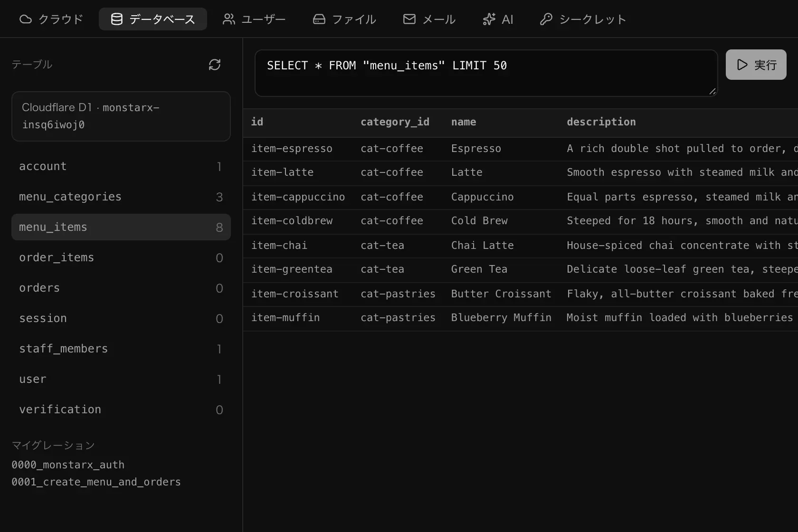Click the cat-pastries cell in item-muffin row
This screenshot has width=798, height=532.
(398, 318)
